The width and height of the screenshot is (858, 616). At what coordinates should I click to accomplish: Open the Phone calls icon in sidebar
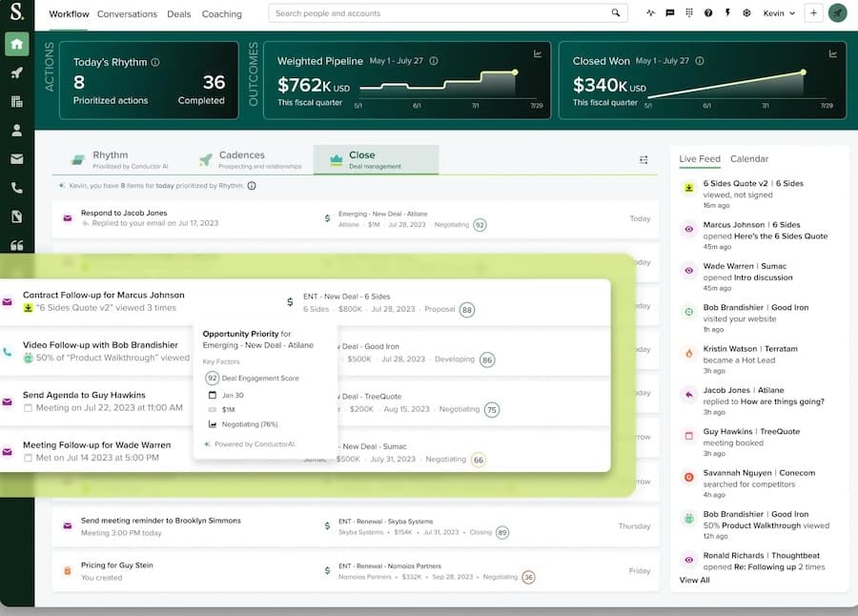point(16,188)
